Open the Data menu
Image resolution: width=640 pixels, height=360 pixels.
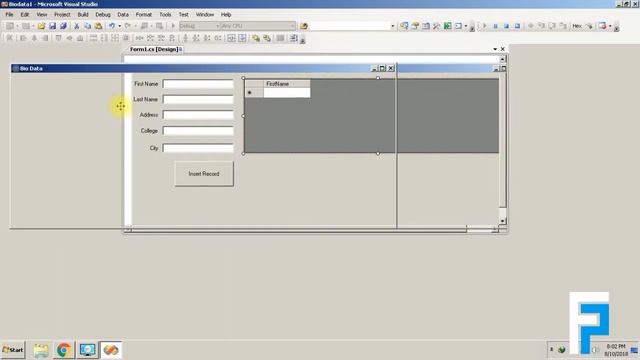pos(123,14)
